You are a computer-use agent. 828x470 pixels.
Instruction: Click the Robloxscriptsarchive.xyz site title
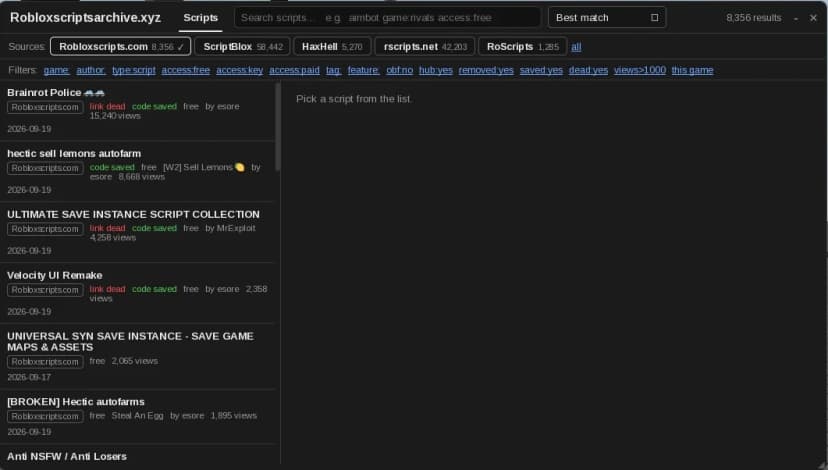click(x=85, y=17)
